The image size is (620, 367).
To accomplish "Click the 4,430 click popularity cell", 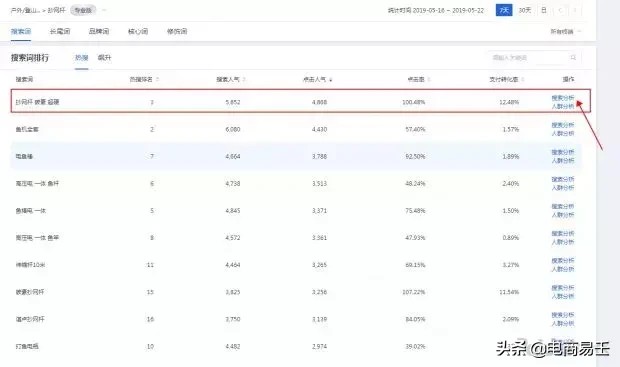I will (319, 129).
